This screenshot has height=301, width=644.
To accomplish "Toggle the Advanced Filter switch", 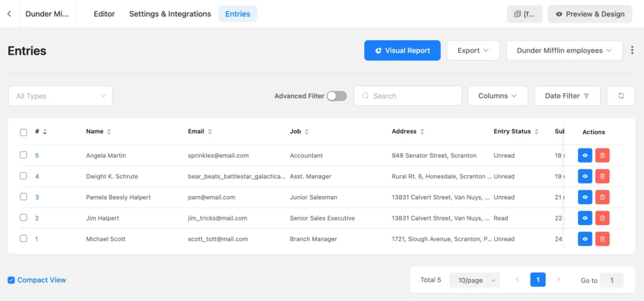I will click(337, 96).
